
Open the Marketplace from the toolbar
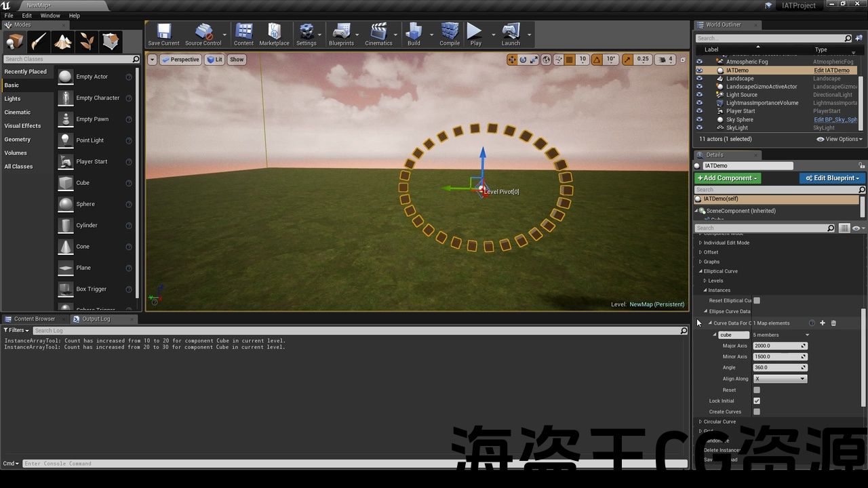(274, 33)
